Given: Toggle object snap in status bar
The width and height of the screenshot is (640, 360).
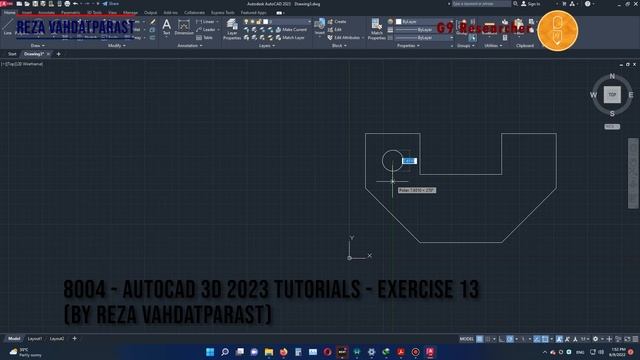Looking at the screenshot, I should (545, 339).
